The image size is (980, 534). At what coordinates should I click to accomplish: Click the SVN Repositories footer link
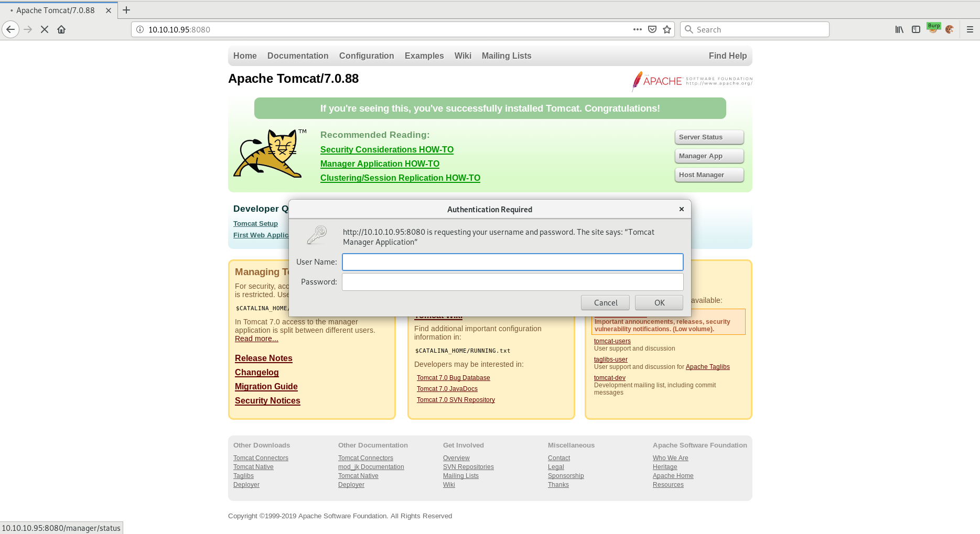point(468,467)
